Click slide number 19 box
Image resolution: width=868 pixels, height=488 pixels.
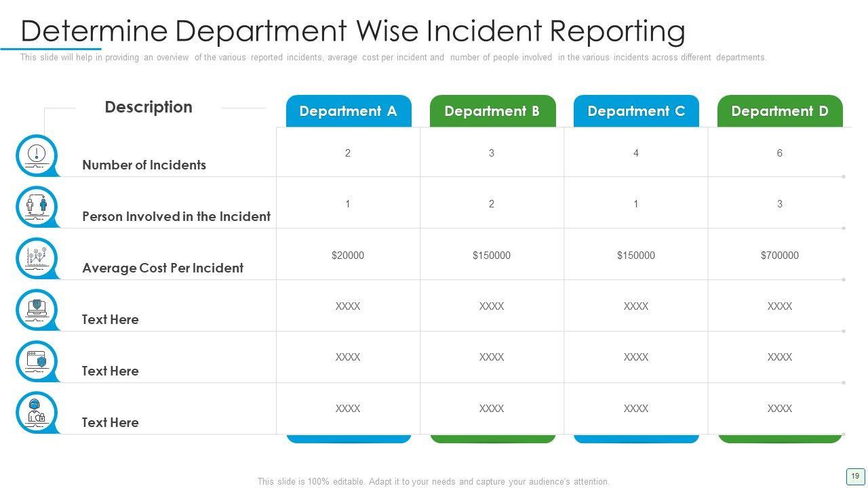point(854,476)
